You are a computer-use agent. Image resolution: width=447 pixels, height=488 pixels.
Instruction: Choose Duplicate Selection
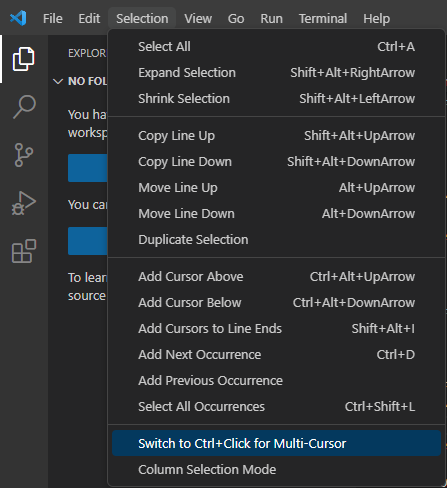coord(277,240)
